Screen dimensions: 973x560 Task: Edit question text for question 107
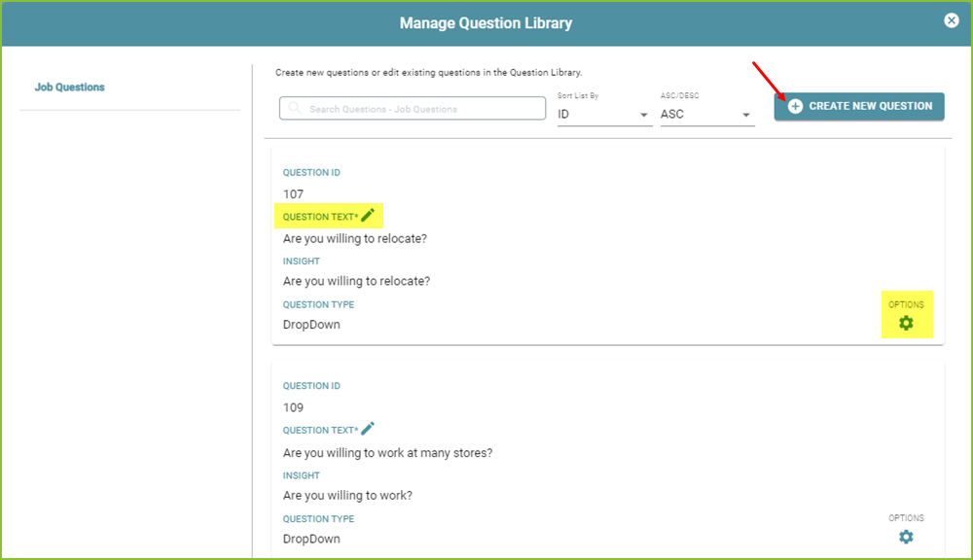[368, 215]
